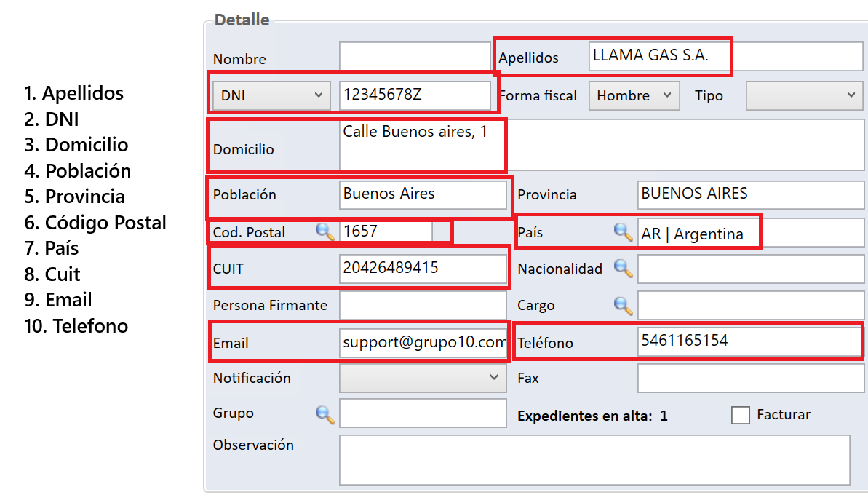This screenshot has height=495, width=868.
Task: Click the search icon next to Cod. Postal
Action: click(324, 231)
